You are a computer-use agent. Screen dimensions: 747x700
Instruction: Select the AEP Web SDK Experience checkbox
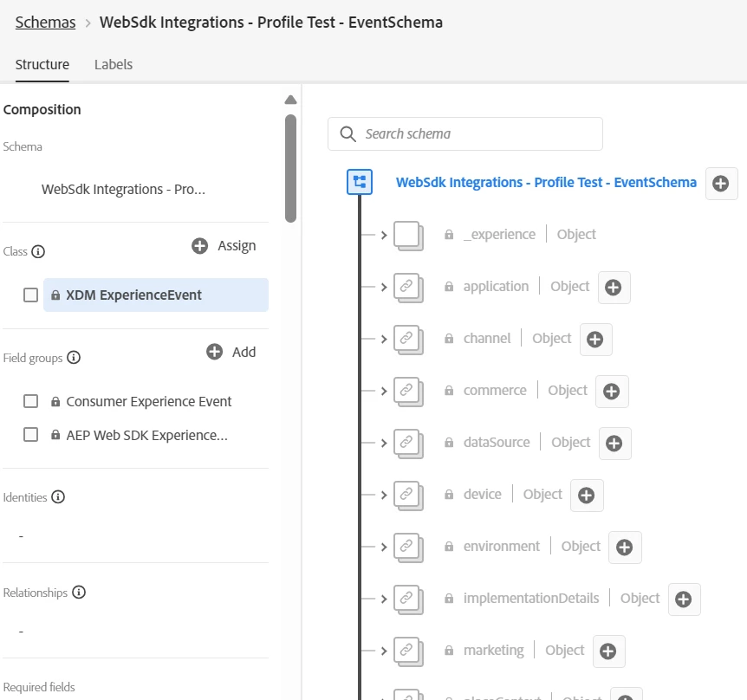(31, 436)
